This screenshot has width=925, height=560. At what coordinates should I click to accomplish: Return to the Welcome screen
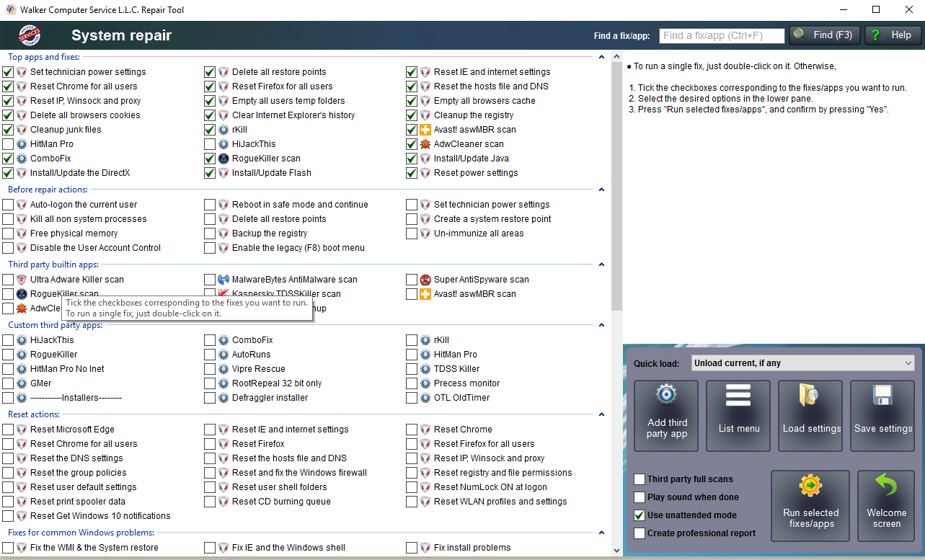point(886,506)
